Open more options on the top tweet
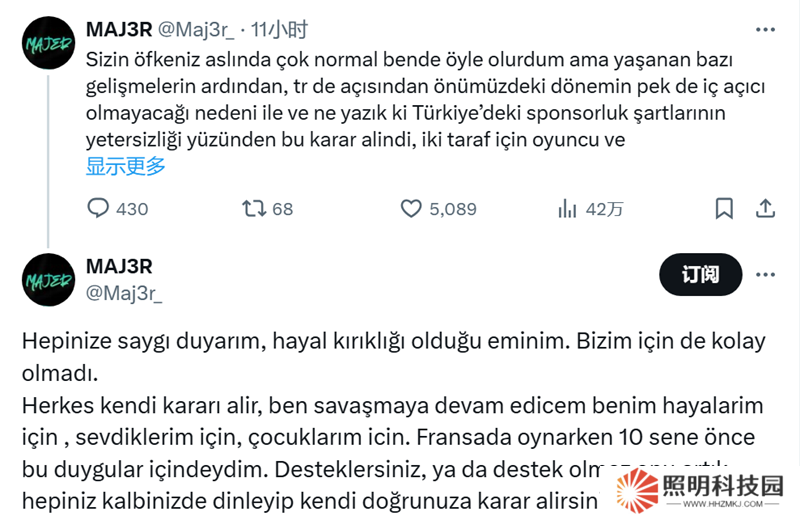 (x=765, y=28)
